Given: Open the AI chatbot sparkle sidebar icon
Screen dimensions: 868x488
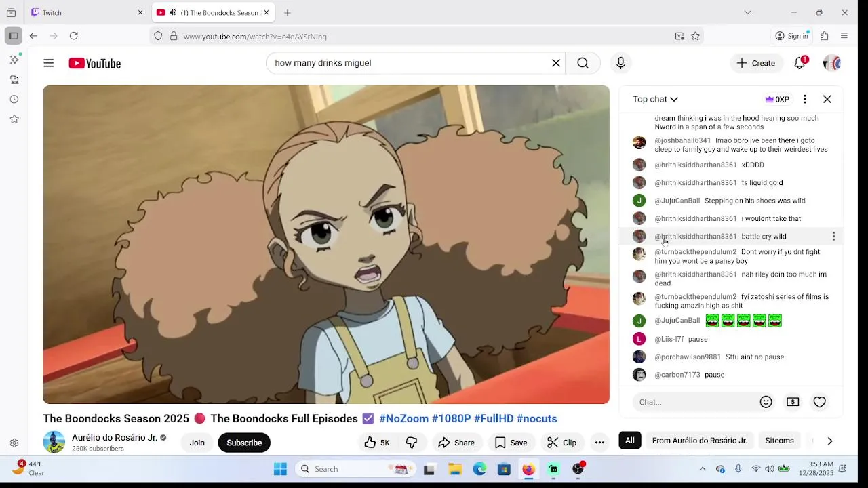Looking at the screenshot, I should click(x=14, y=60).
